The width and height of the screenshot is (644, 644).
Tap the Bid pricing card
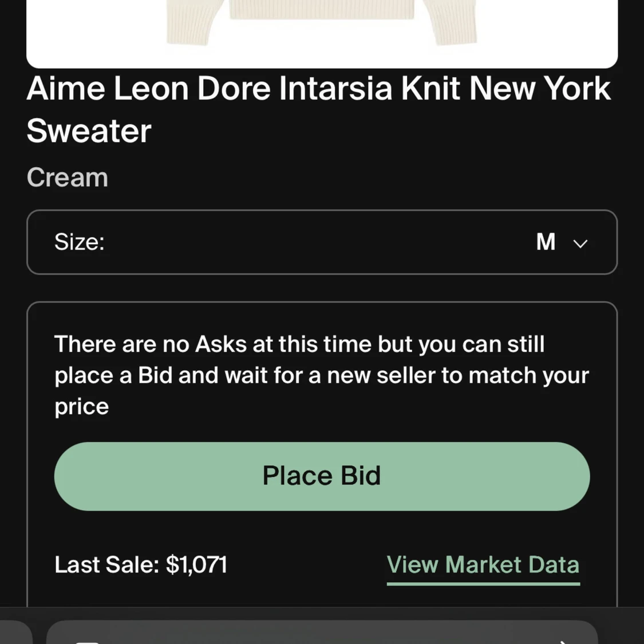322,452
